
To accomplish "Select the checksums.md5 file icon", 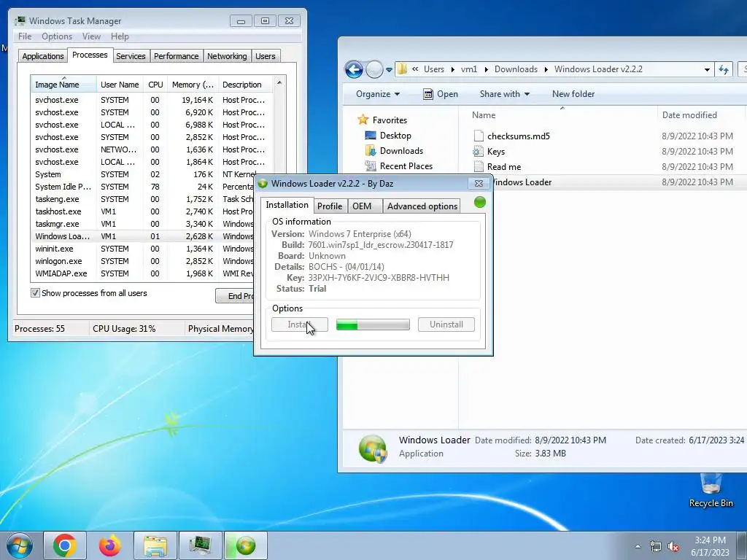I will coord(479,136).
